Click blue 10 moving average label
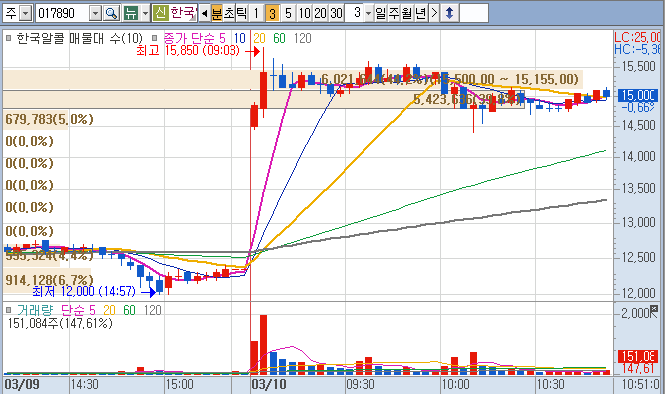665x394 pixels. 240,39
